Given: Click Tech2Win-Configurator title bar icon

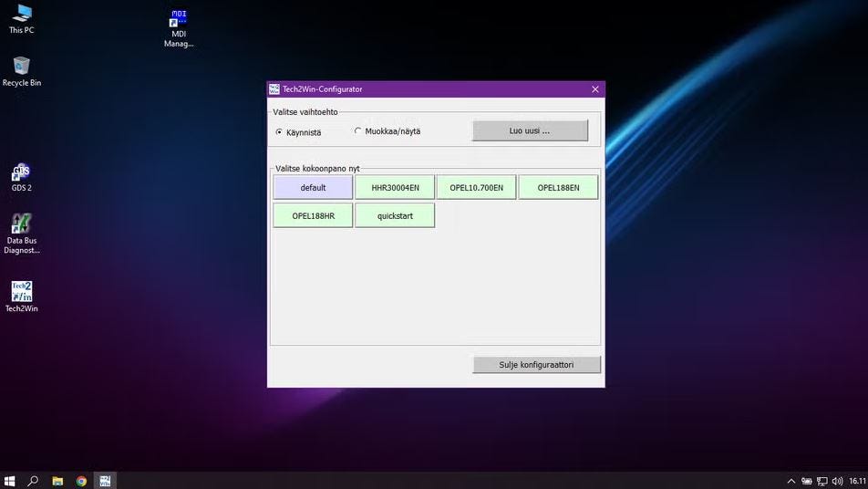Looking at the screenshot, I should (274, 89).
